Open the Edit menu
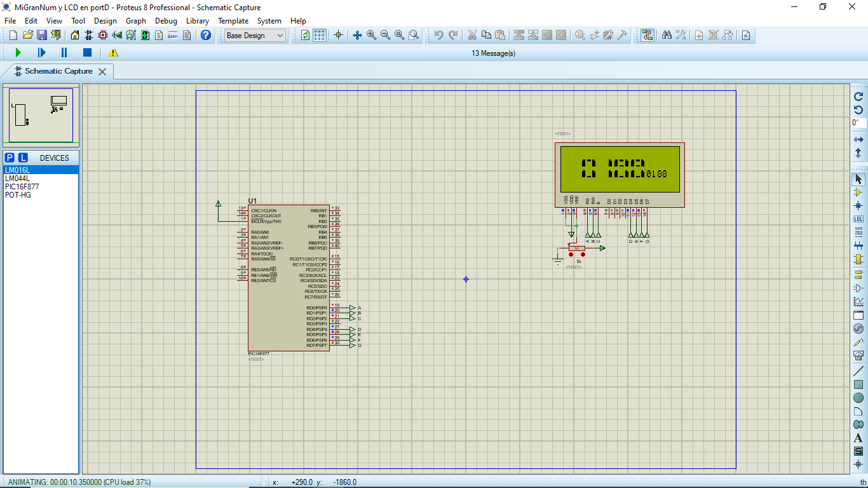868x488 pixels. 31,21
